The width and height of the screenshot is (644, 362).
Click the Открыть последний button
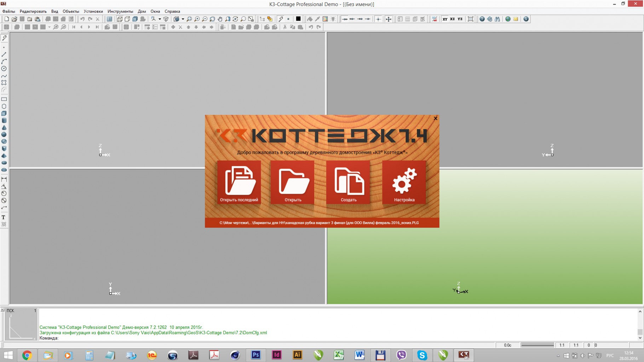[239, 182]
